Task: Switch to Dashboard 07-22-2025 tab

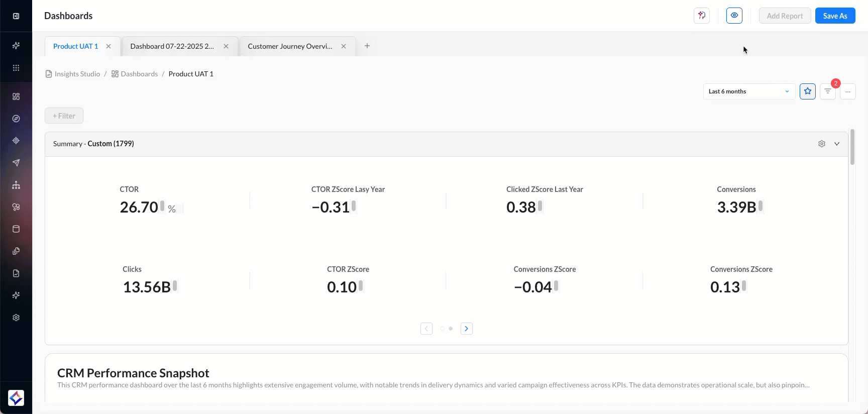Action: tap(172, 46)
